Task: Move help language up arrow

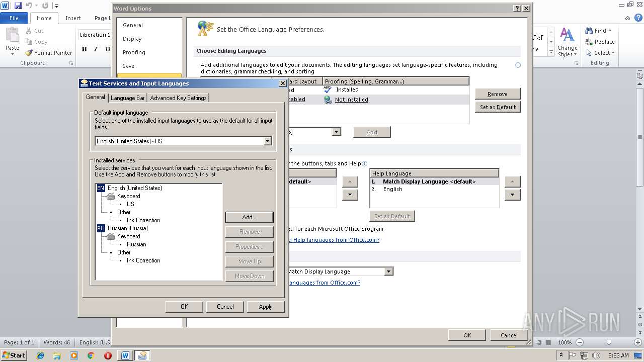Action: [512, 182]
